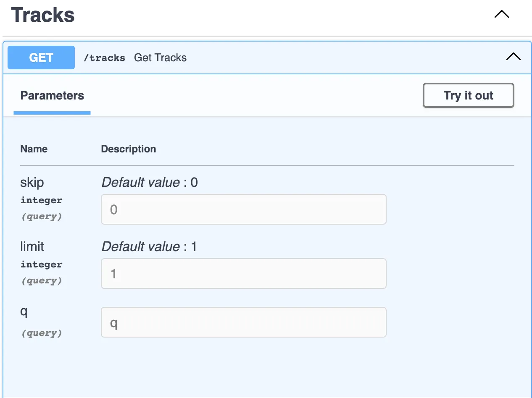532x398 pixels.
Task: Click into the q query input
Action: 243,322
